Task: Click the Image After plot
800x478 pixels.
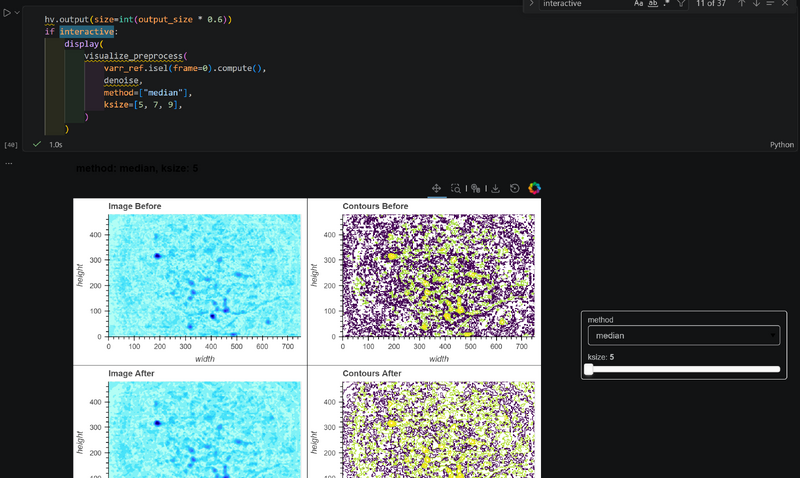Action: (x=205, y=430)
